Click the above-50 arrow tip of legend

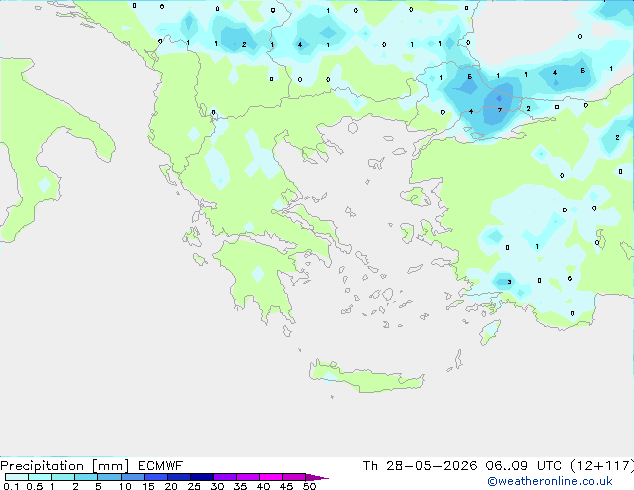click(317, 477)
